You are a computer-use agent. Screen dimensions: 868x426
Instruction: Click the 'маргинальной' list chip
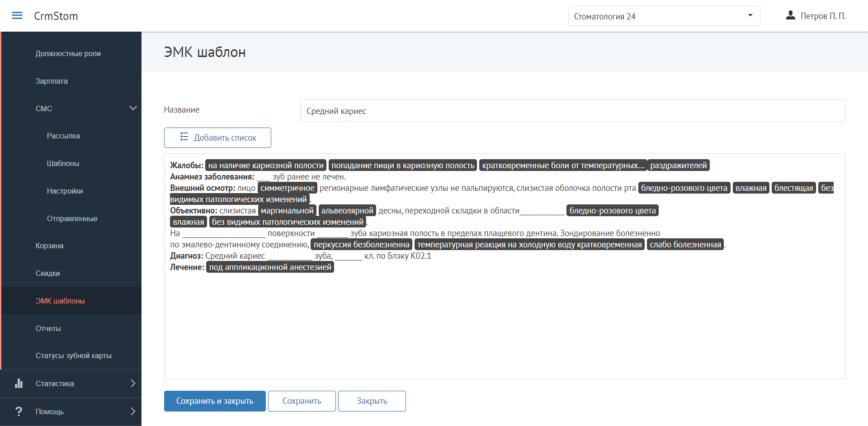[x=287, y=211]
